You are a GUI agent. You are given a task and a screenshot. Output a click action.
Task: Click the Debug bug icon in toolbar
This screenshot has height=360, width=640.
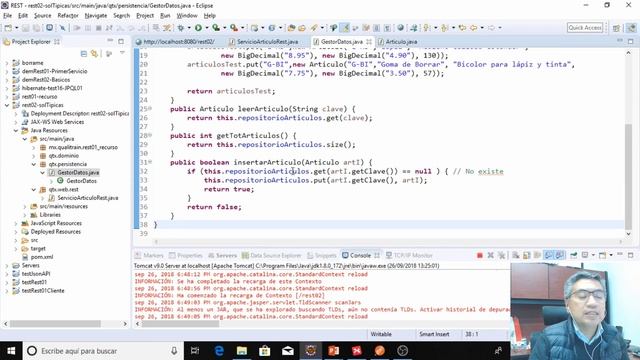pos(181,28)
